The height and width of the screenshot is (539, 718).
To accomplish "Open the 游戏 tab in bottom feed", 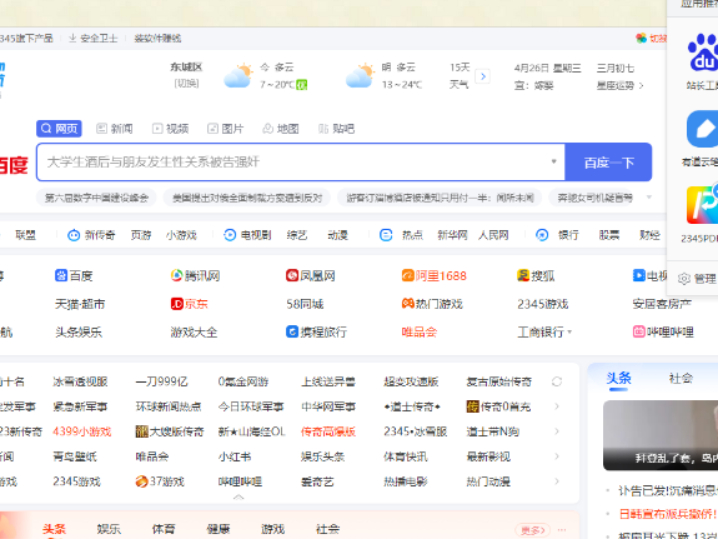I will tap(273, 529).
